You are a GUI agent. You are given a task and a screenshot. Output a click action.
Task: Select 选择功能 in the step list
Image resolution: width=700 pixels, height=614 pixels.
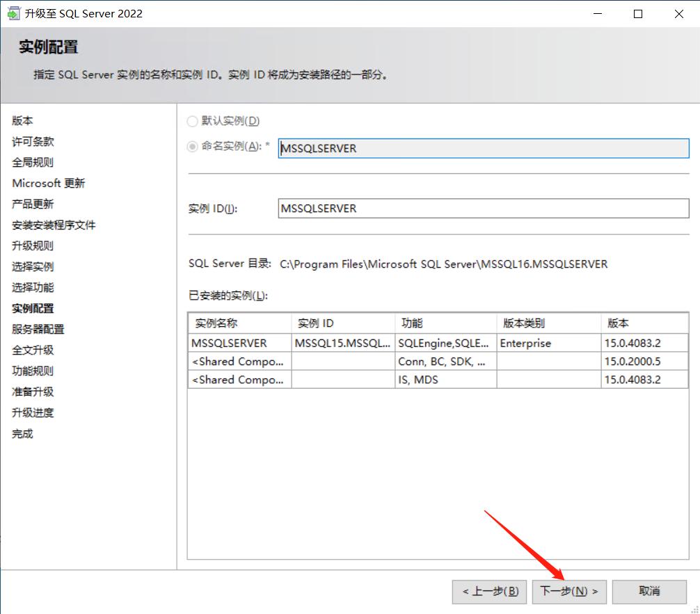tap(33, 287)
